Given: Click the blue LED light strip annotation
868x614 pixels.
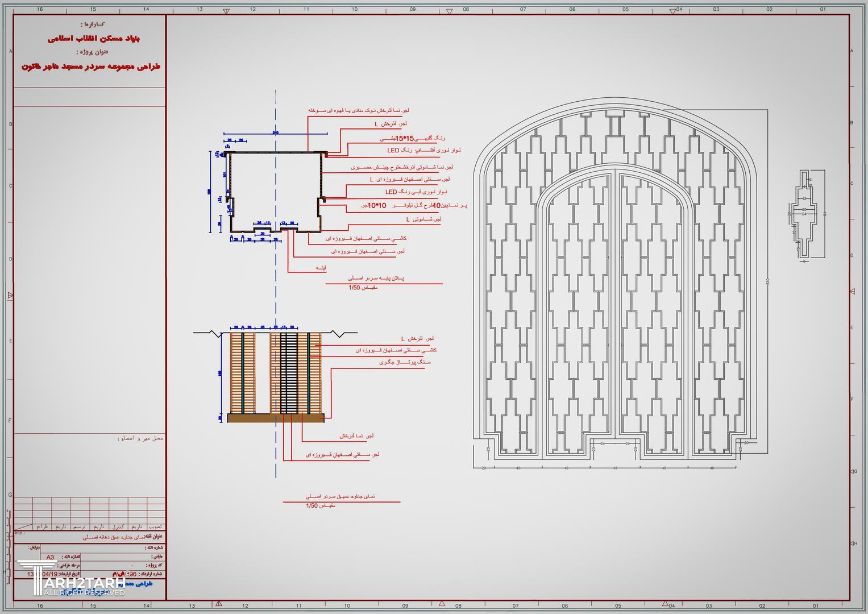Looking at the screenshot, I should (x=416, y=192).
